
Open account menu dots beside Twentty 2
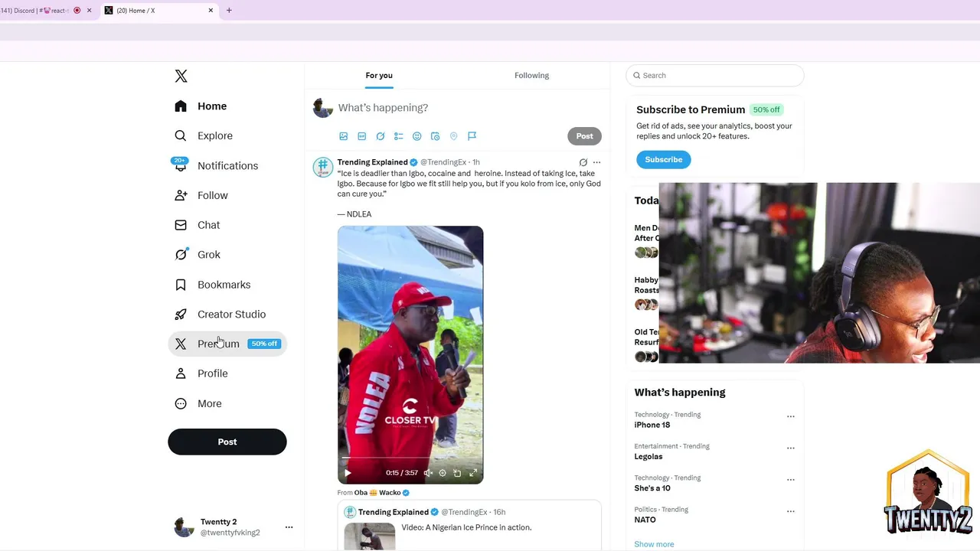[x=289, y=527]
